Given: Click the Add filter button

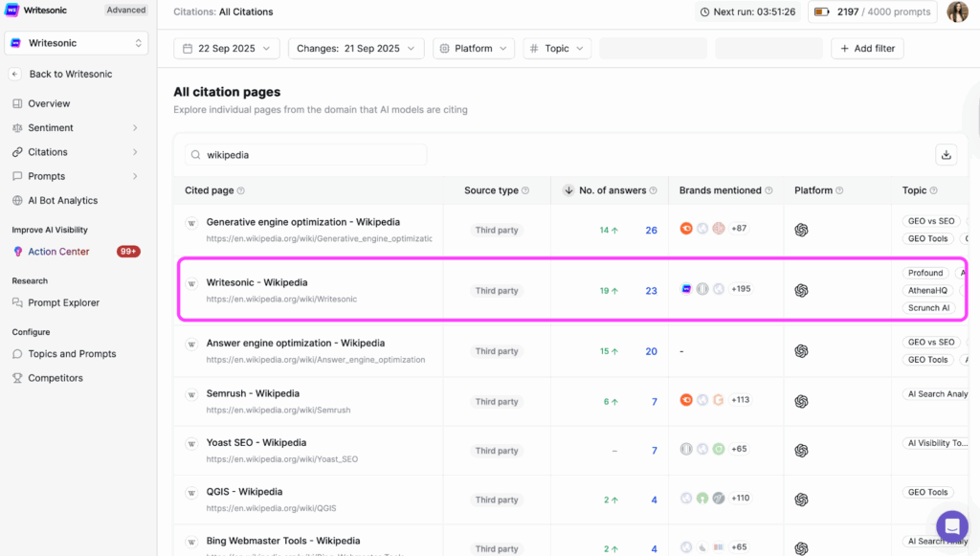Looking at the screenshot, I should (x=867, y=49).
